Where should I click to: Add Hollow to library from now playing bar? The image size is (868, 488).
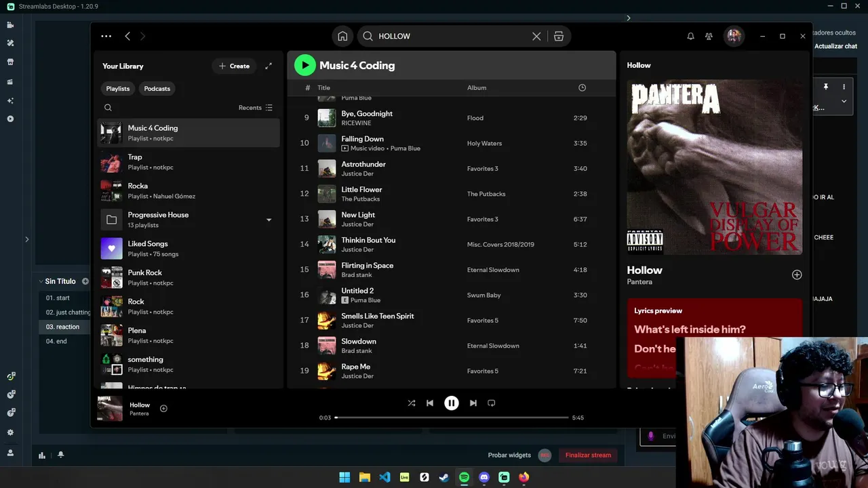(x=163, y=408)
